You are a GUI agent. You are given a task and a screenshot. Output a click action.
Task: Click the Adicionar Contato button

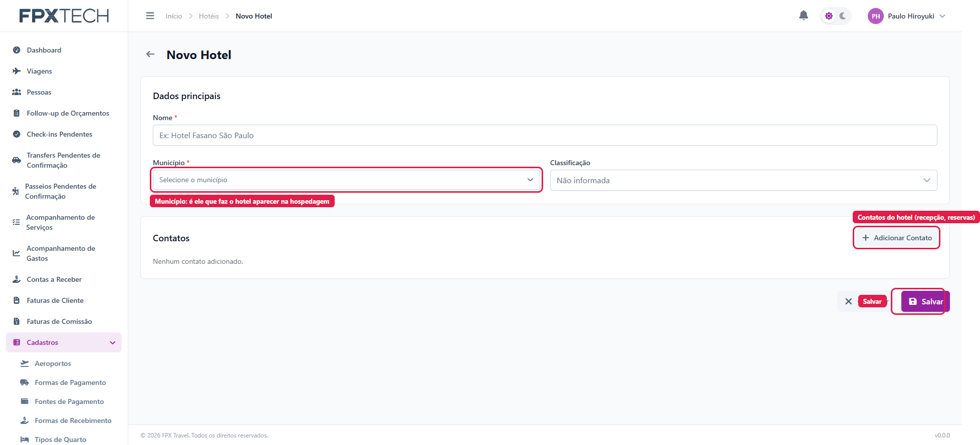coord(896,238)
